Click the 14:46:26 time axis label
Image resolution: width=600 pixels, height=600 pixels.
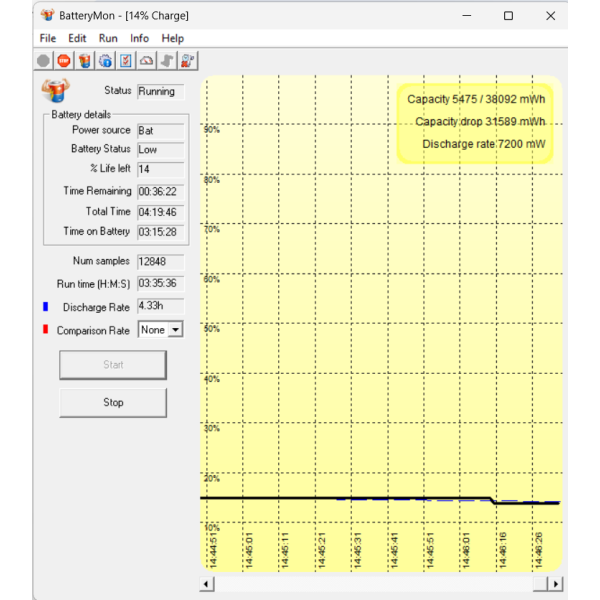(x=538, y=550)
